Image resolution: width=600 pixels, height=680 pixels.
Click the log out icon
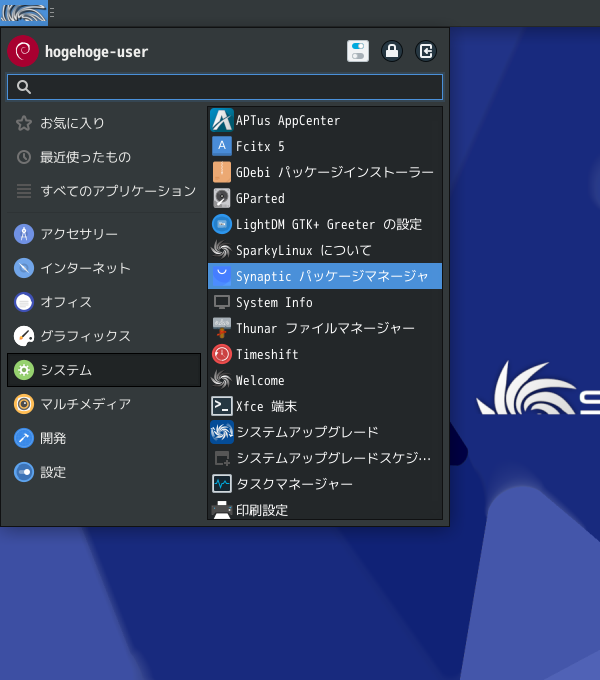click(426, 51)
